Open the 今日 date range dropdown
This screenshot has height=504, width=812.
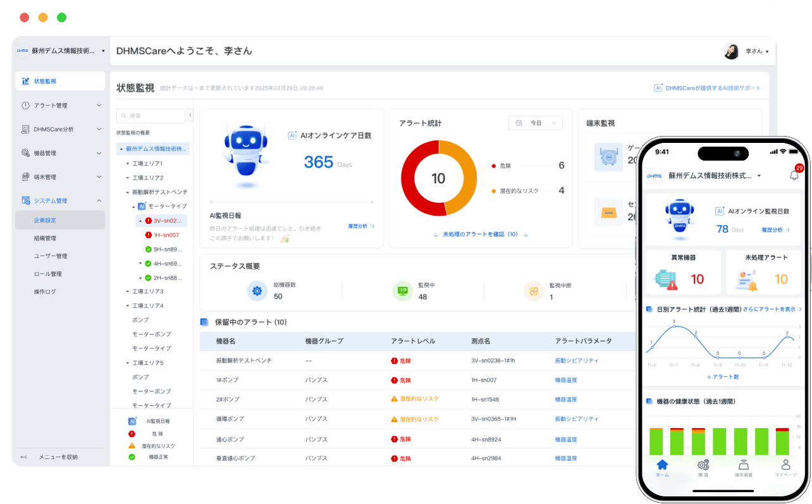[x=536, y=123]
